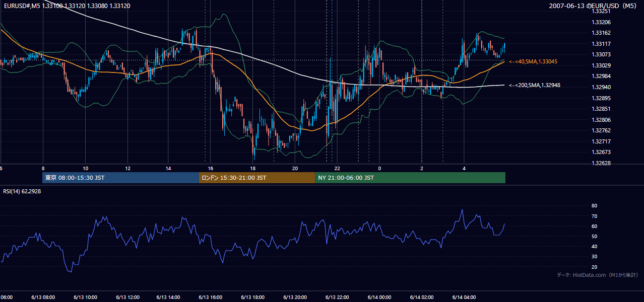
Task: Click the ロンドン 15:30-21:00 JST session bar
Action: tap(257, 178)
